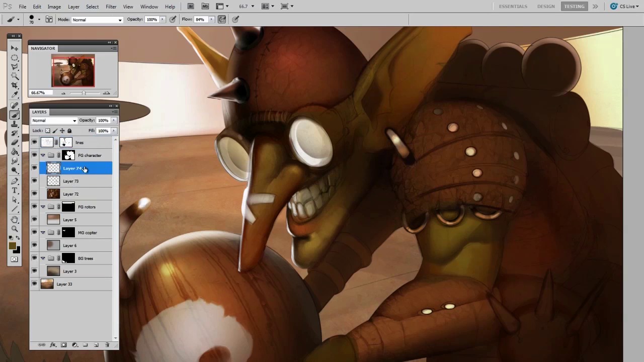Hide the BG trees group
The width and height of the screenshot is (644, 362).
[34, 258]
